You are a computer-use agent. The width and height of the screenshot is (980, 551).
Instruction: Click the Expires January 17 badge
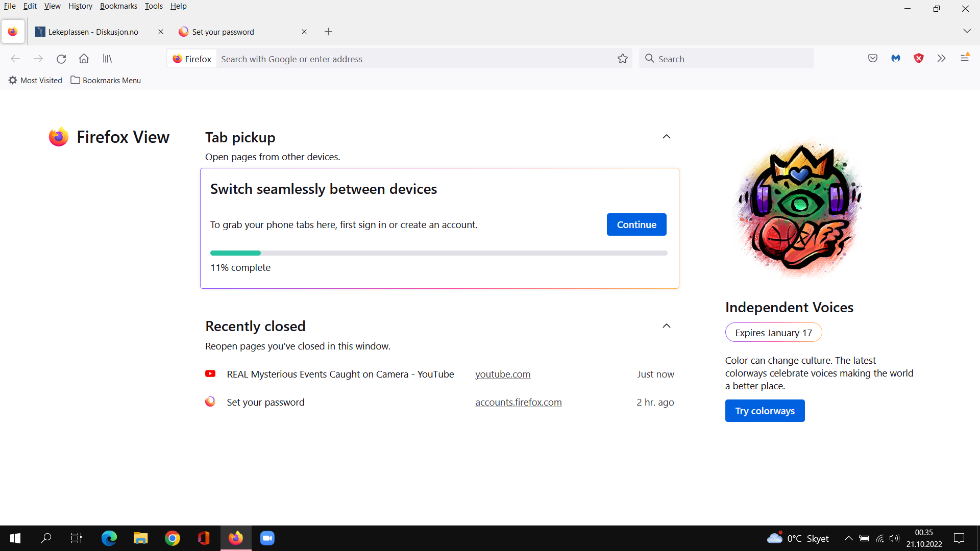[x=773, y=333]
